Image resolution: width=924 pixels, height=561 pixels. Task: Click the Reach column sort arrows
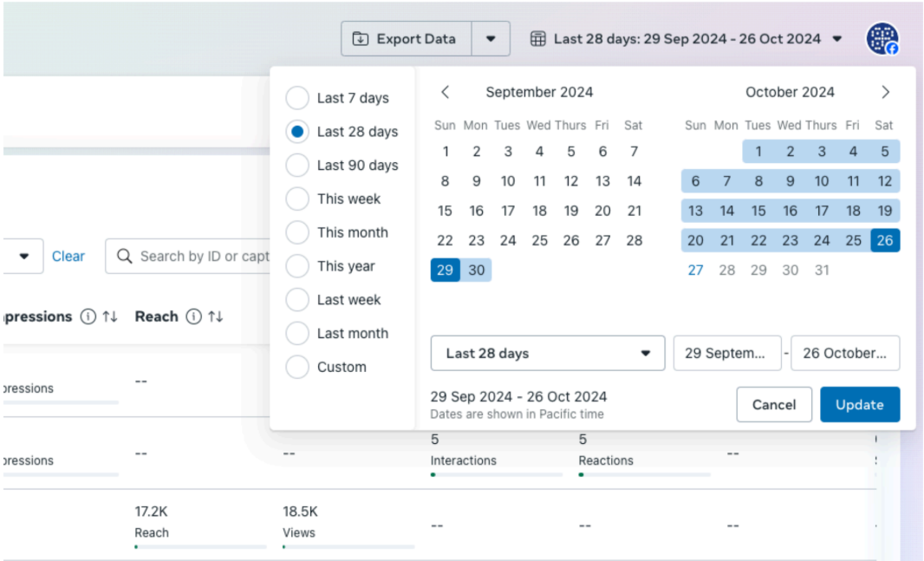(x=215, y=317)
